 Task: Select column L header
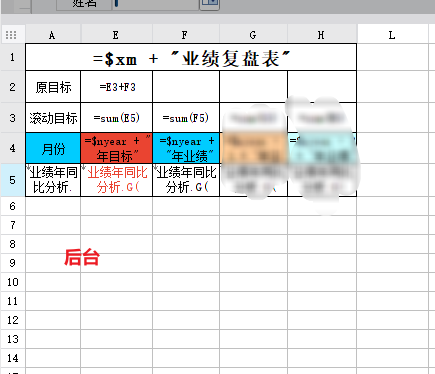pos(392,35)
